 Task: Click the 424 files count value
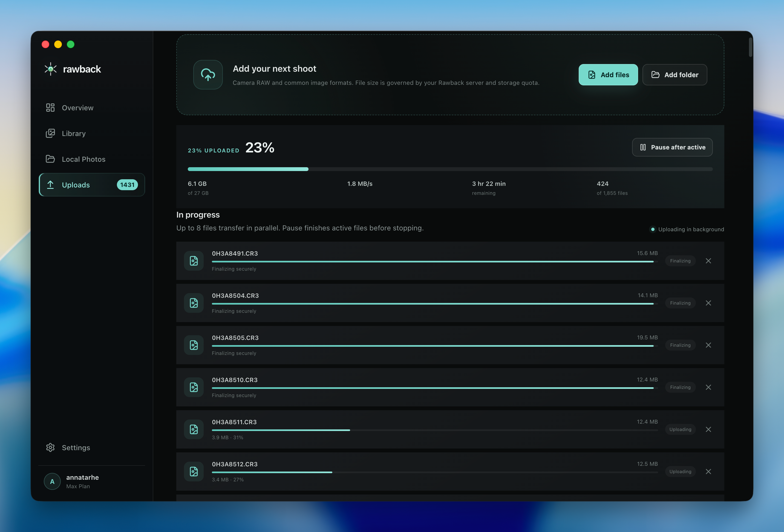(603, 184)
